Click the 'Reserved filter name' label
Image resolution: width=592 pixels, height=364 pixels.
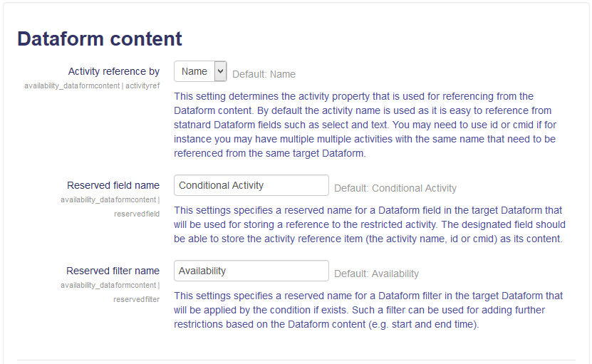tap(113, 271)
